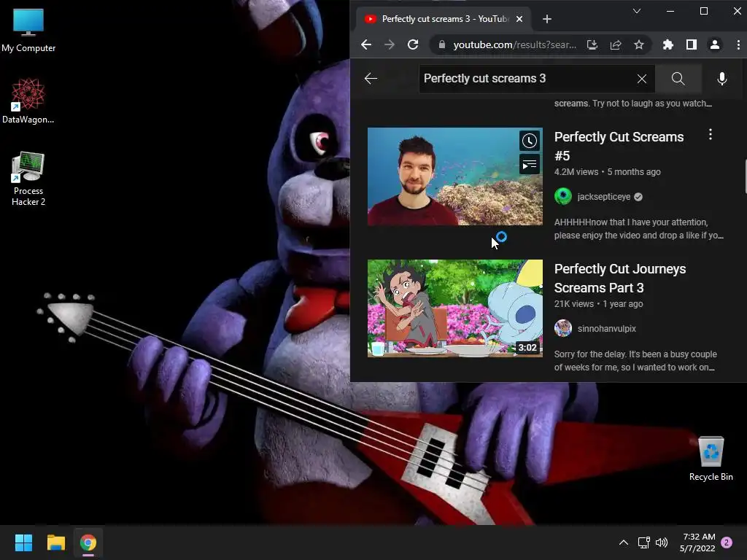Go forward in Chrome browser
The width and height of the screenshot is (747, 560).
(390, 44)
